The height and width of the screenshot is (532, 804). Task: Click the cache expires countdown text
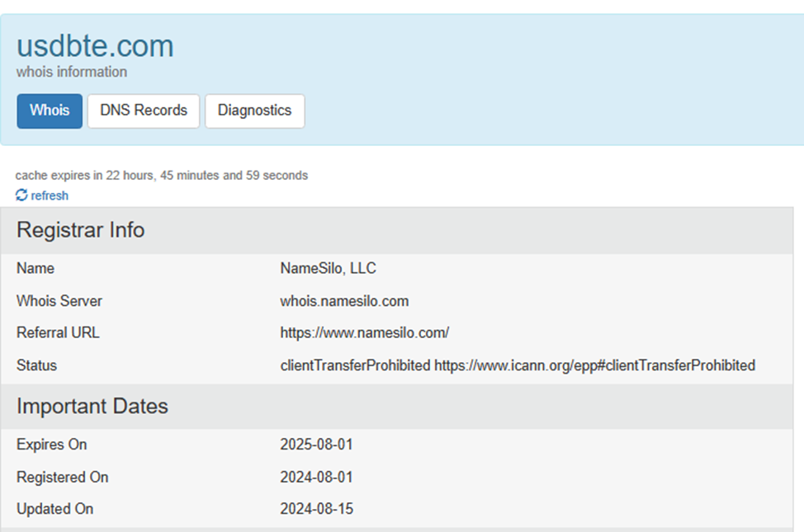pyautogui.click(x=162, y=175)
